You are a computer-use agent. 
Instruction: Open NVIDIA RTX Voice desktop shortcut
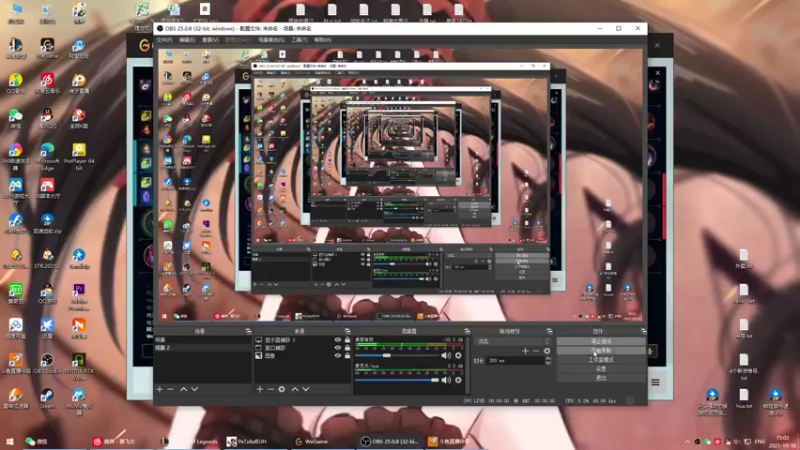(79, 366)
